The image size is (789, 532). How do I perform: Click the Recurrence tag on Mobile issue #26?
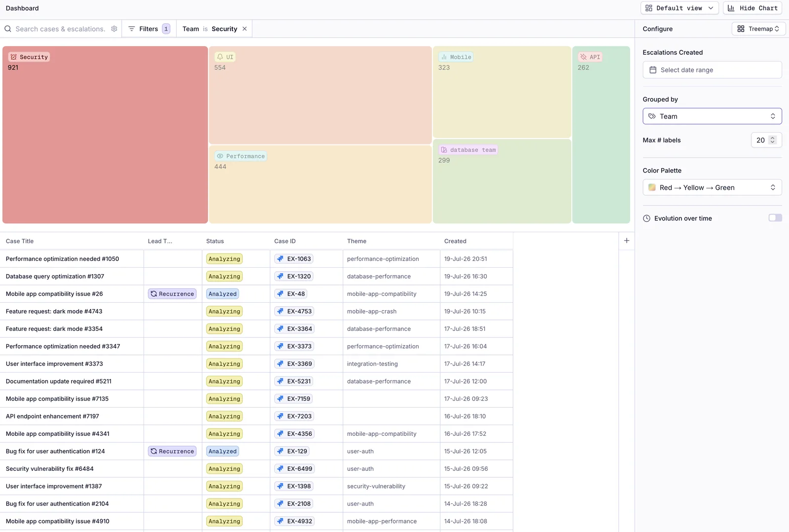tap(172, 294)
